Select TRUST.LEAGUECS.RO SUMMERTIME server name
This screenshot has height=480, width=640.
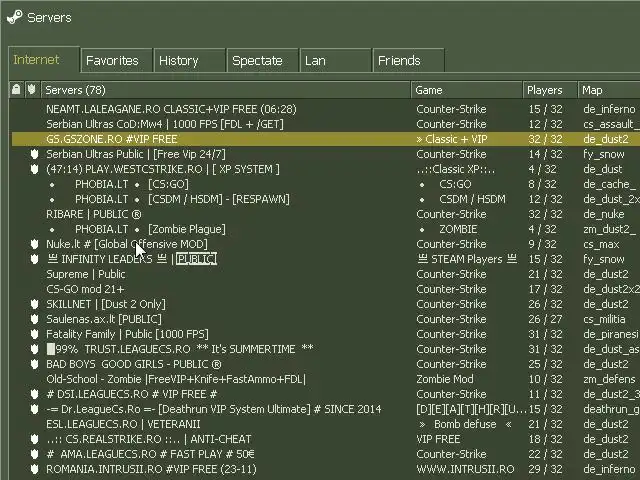[x=180, y=349]
